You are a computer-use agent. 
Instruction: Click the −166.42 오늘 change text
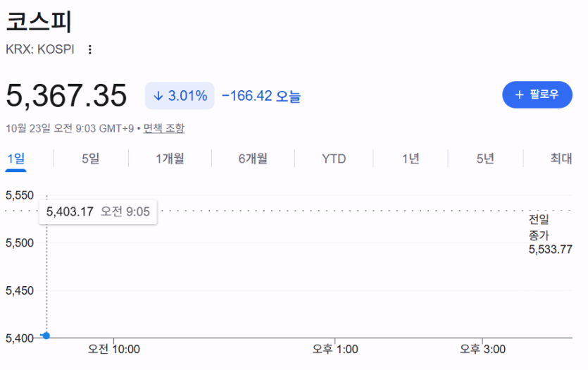coord(261,96)
